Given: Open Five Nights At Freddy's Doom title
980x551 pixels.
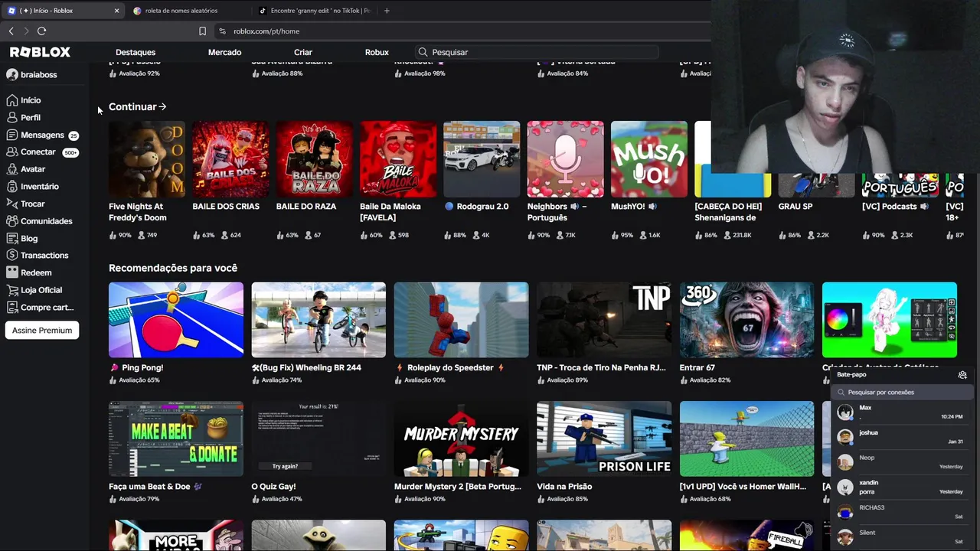Looking at the screenshot, I should point(138,212).
